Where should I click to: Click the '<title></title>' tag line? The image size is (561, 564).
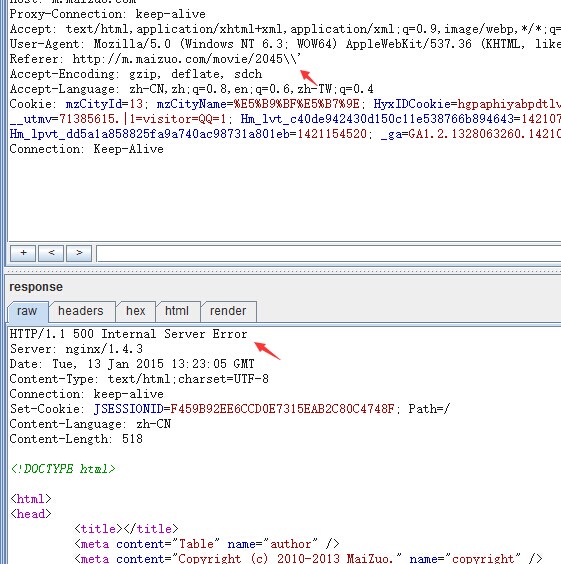pyautogui.click(x=126, y=529)
